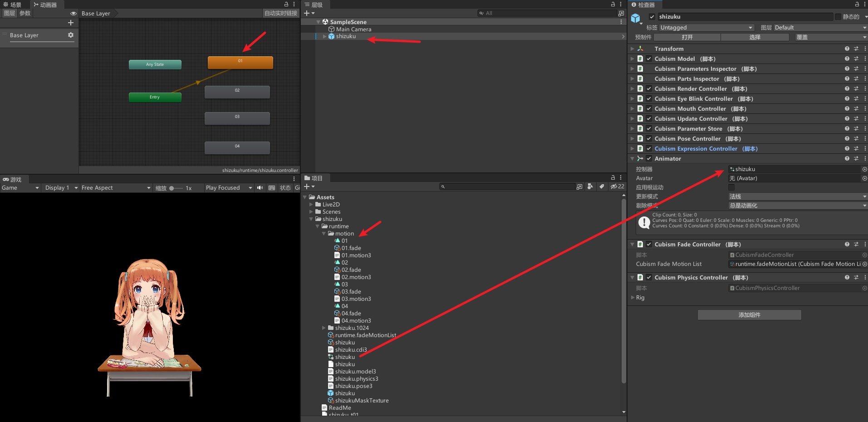Open the Update Mode dropdown
The width and height of the screenshot is (868, 422).
(x=798, y=196)
